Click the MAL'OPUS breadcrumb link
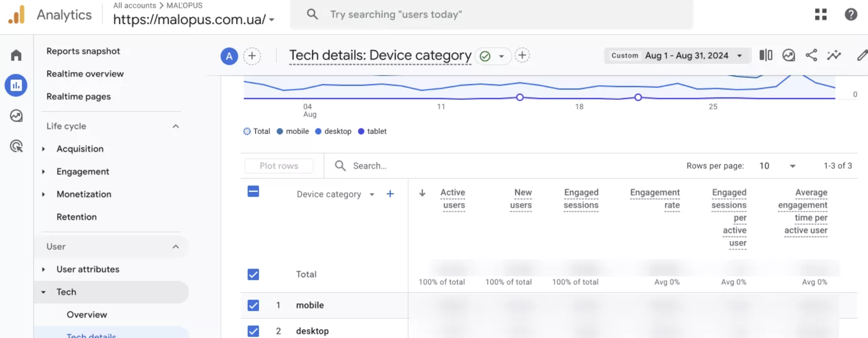 point(184,5)
